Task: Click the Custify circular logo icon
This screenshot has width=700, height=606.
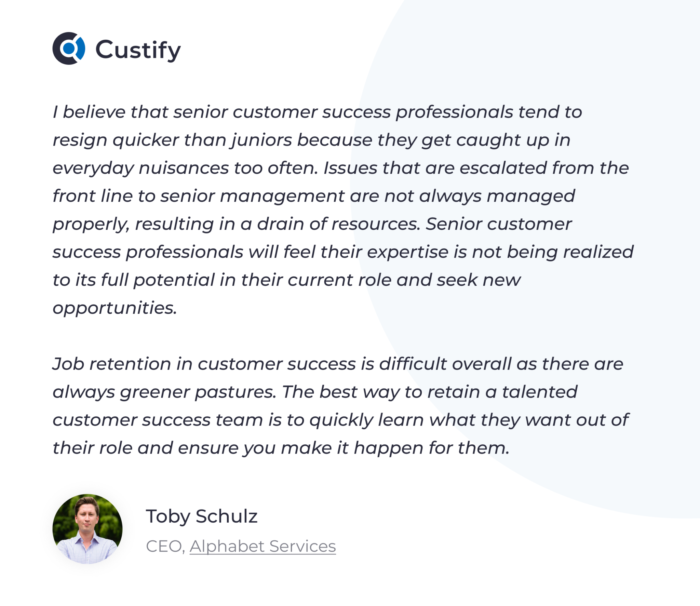Action: coord(69,49)
